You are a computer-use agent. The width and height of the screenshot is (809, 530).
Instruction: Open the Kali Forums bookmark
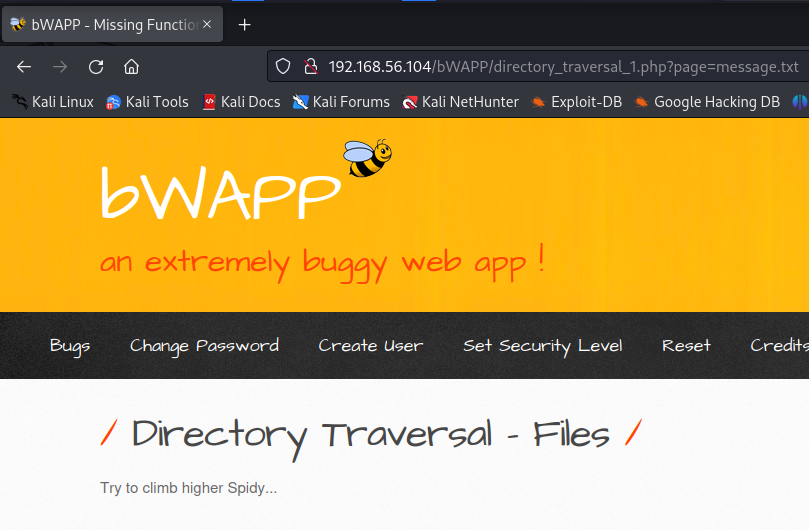341,102
